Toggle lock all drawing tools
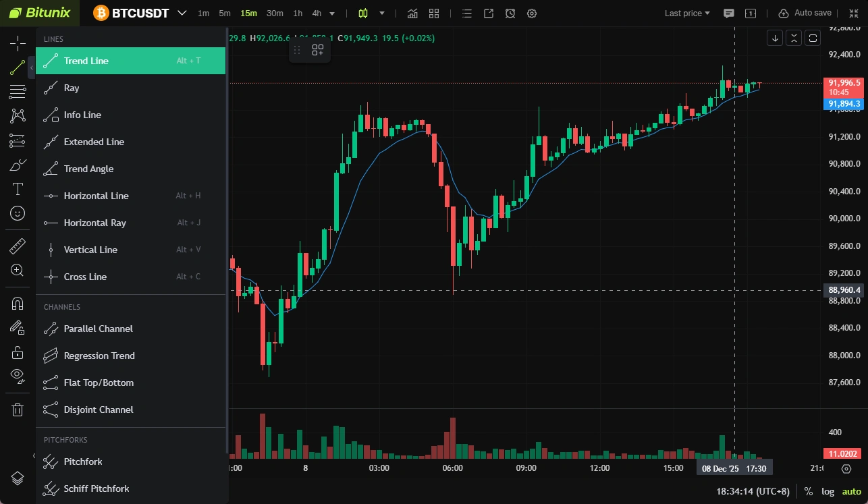This screenshot has height=504, width=868. [x=18, y=352]
